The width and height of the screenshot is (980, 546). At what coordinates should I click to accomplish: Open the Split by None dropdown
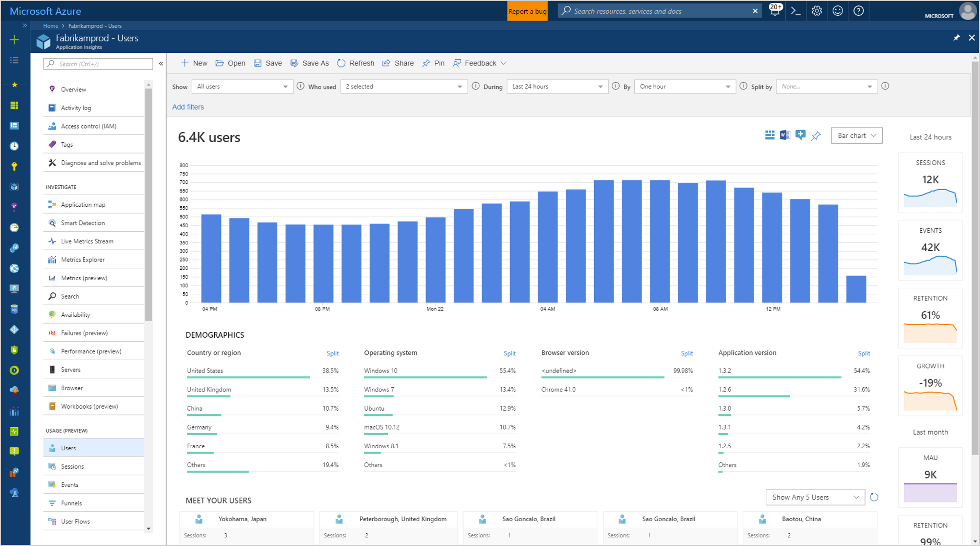tap(826, 87)
